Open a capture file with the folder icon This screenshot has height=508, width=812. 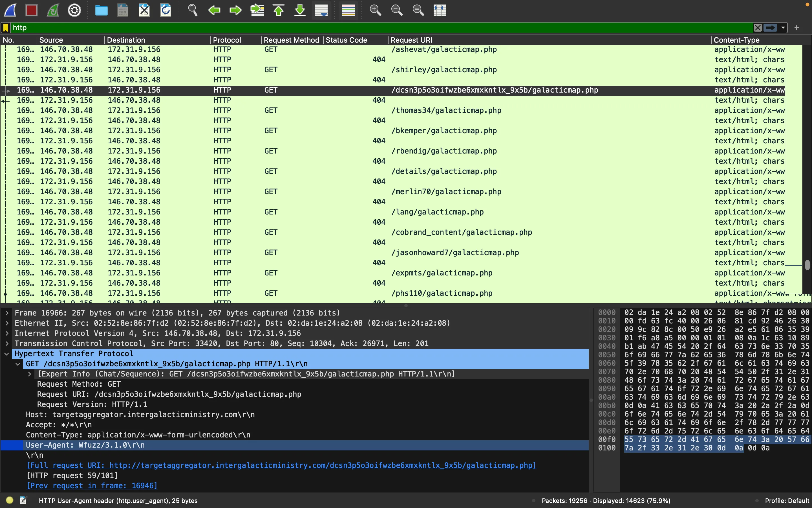101,10
